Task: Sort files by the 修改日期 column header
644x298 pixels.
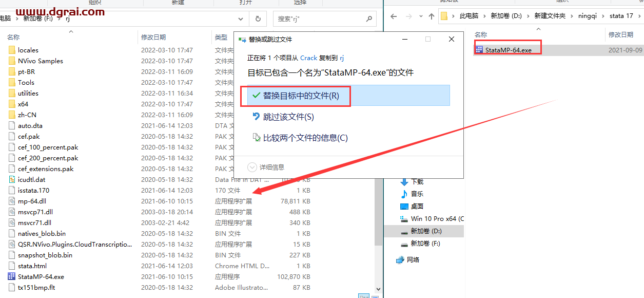Action: [153, 37]
